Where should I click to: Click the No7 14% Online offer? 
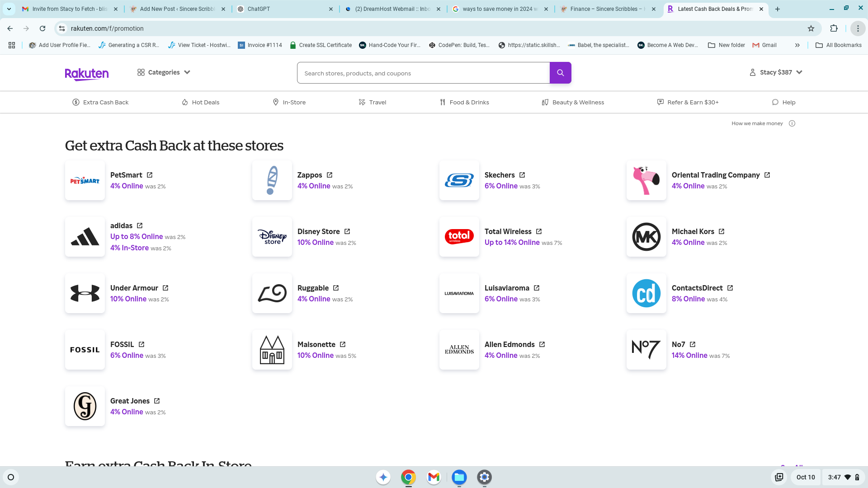pos(689,356)
